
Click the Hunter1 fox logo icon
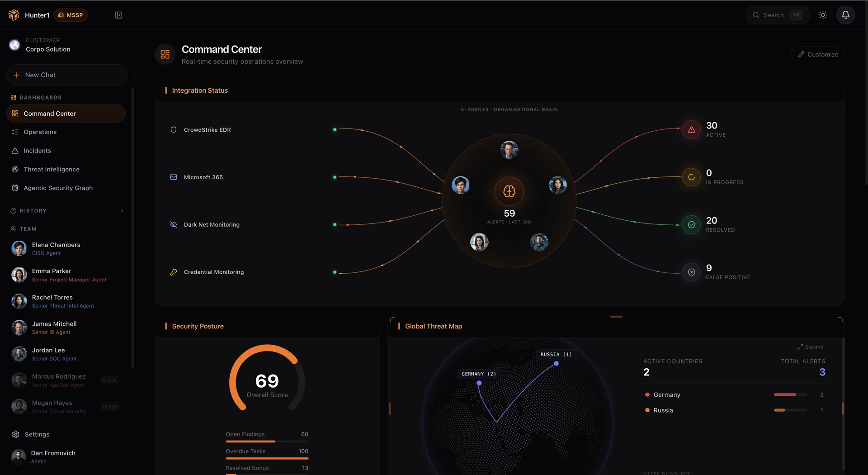(x=14, y=15)
